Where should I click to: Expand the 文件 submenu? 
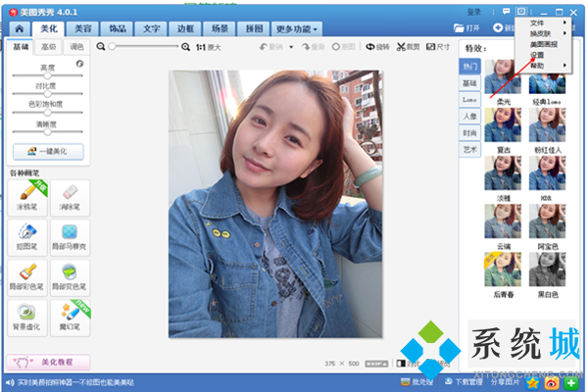pos(543,23)
